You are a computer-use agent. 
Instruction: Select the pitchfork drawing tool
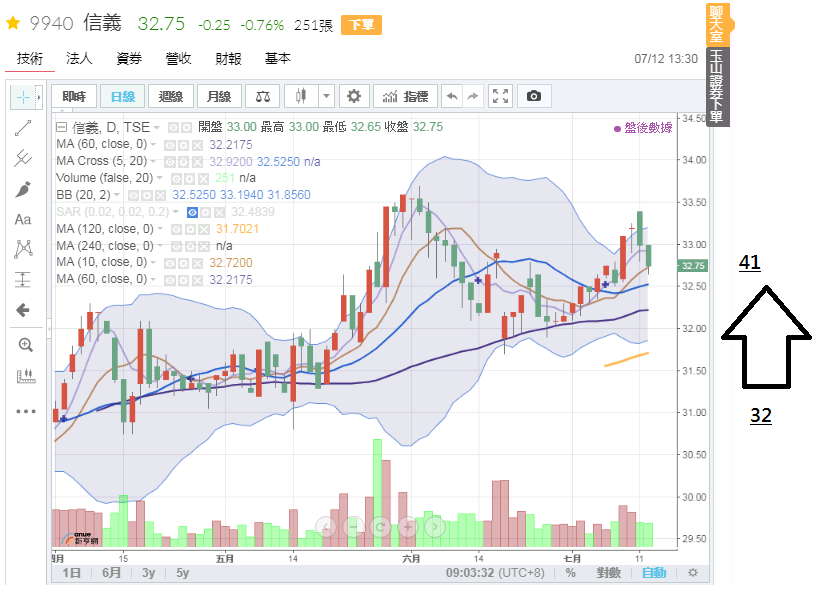[x=23, y=158]
